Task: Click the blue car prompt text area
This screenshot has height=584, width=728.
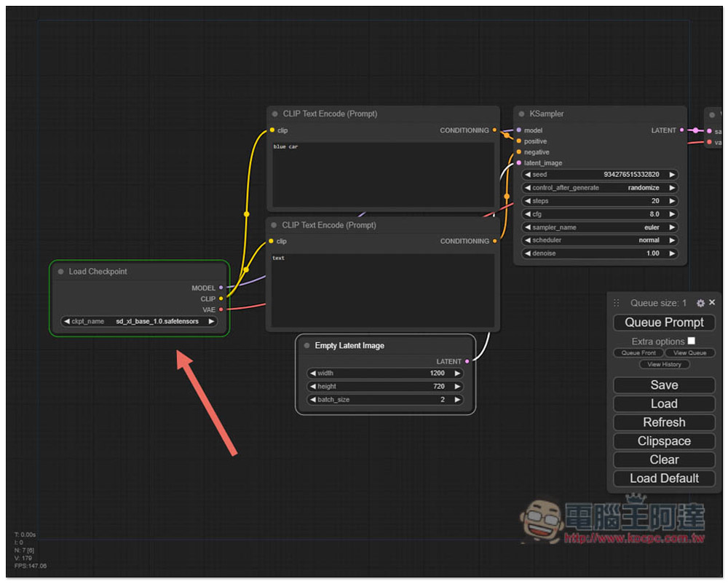Action: 383,175
